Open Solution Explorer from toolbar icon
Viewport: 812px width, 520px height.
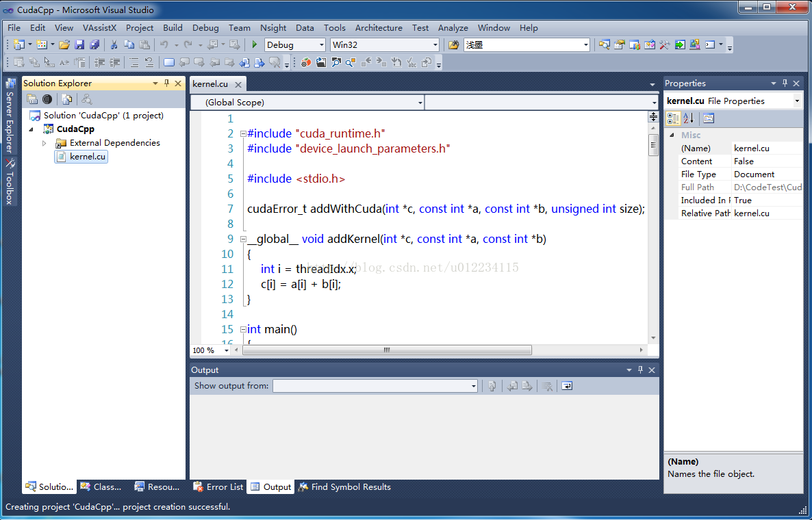[x=605, y=45]
